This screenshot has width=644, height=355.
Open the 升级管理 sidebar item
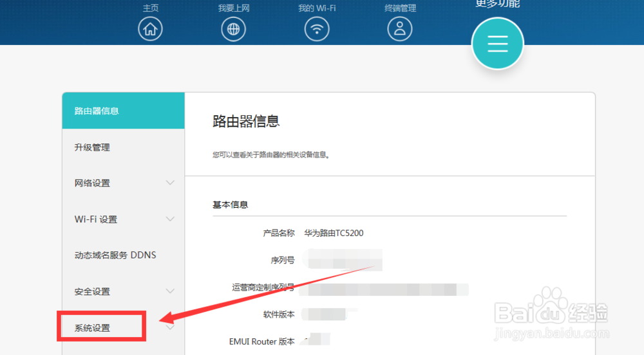coord(123,147)
